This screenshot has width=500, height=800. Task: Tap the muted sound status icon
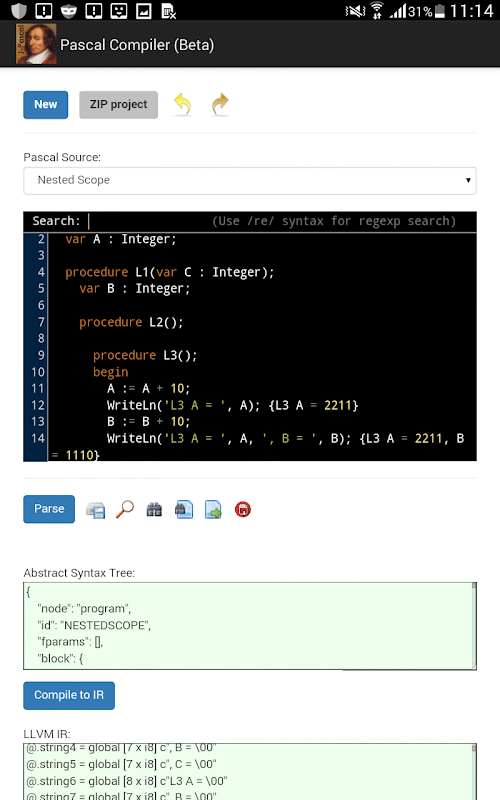[355, 11]
